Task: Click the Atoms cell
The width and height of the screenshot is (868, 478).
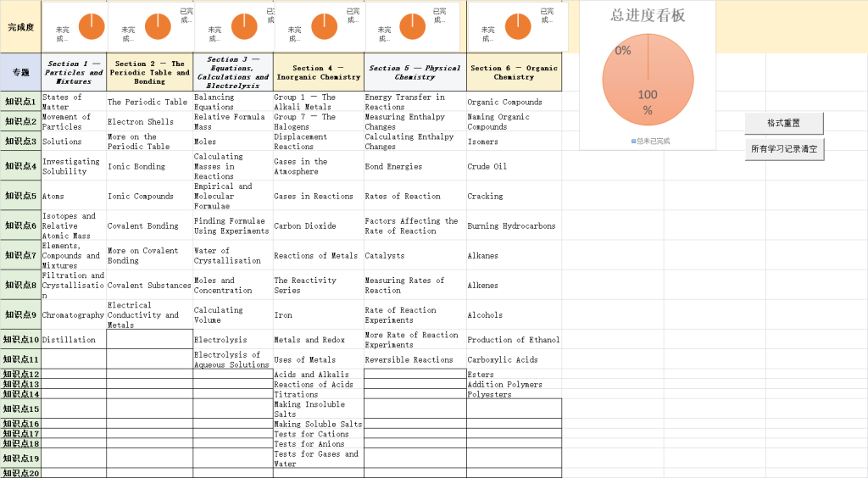Action: point(75,196)
